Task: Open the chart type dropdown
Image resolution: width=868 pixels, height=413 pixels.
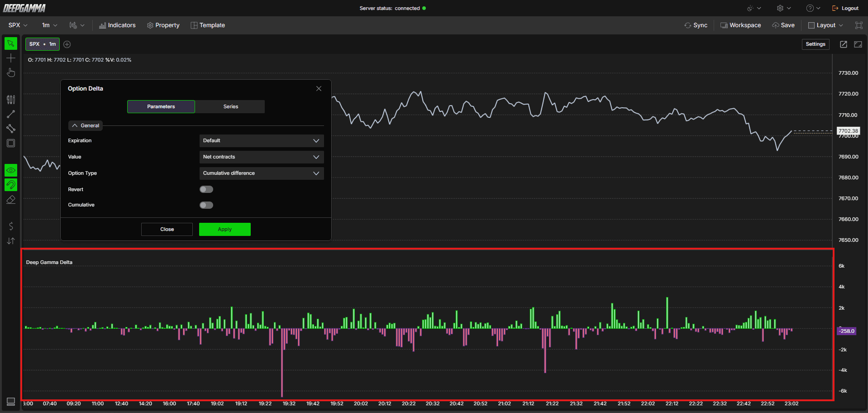Action: coord(77,25)
